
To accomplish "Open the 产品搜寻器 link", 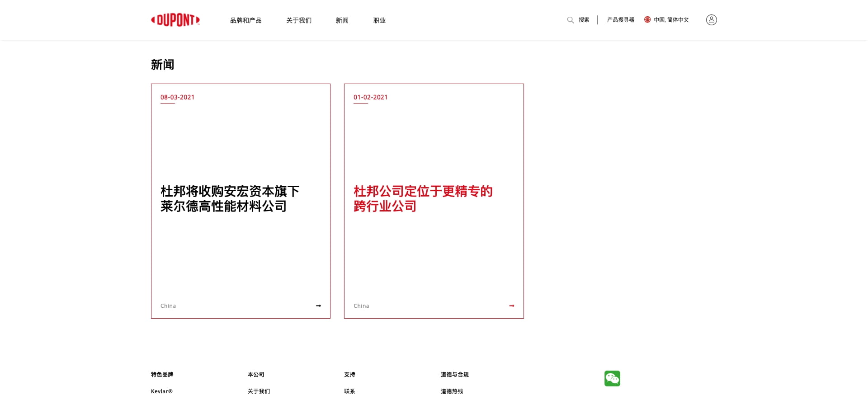I will pyautogui.click(x=620, y=20).
